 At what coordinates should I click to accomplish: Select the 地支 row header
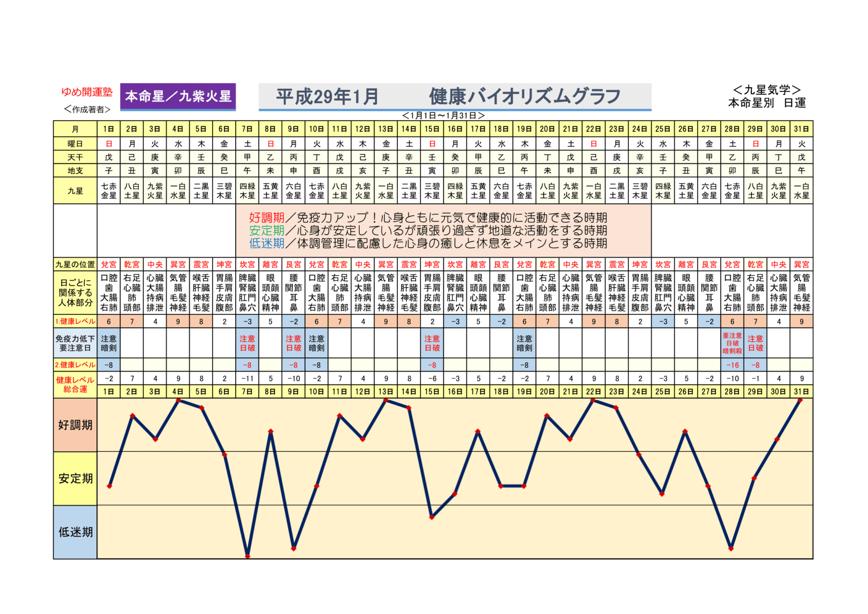[75, 170]
